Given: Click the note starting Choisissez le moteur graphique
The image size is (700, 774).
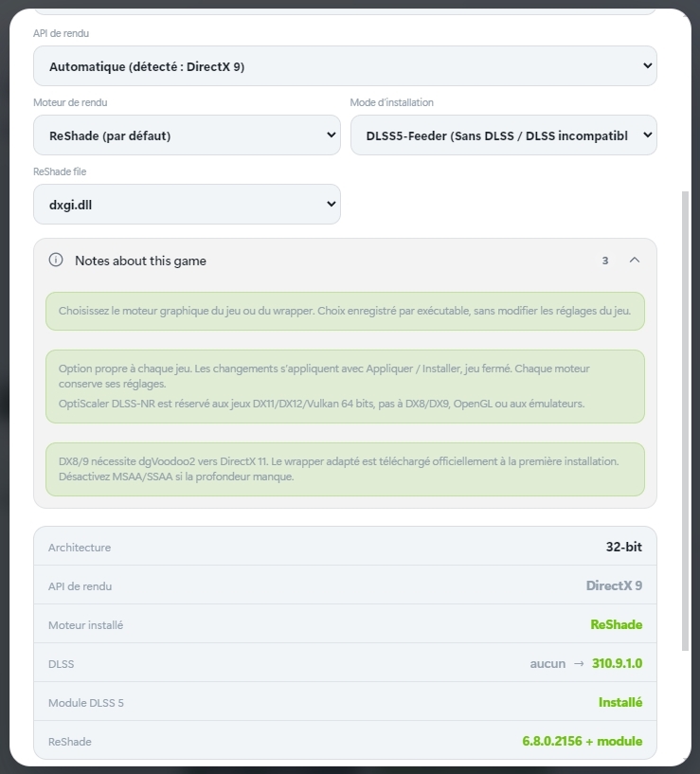Looking at the screenshot, I should point(345,312).
